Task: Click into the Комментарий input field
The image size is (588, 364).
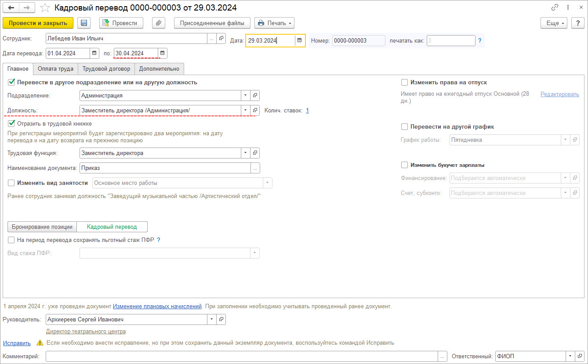Action: (x=242, y=356)
